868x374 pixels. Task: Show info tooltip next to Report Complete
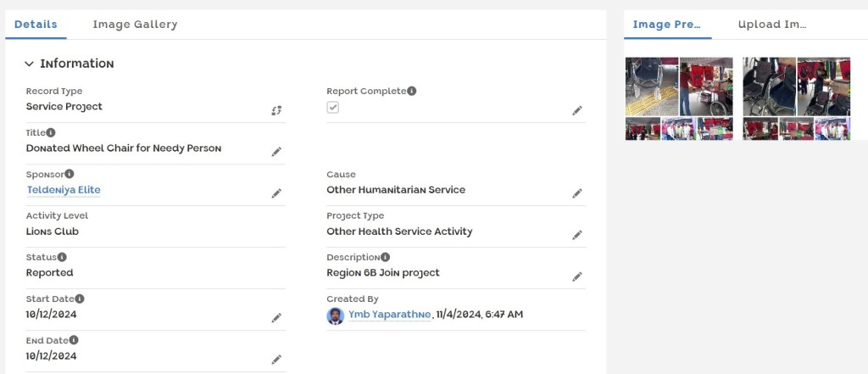(412, 91)
